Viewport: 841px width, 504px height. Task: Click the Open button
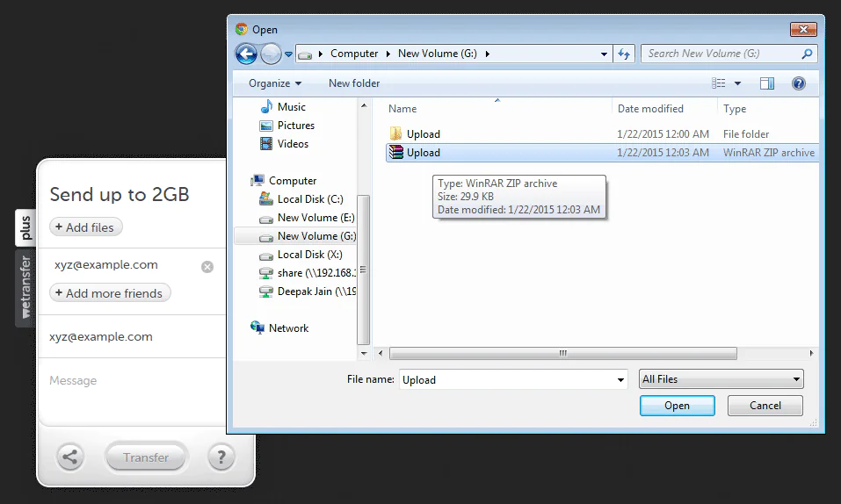tap(677, 406)
